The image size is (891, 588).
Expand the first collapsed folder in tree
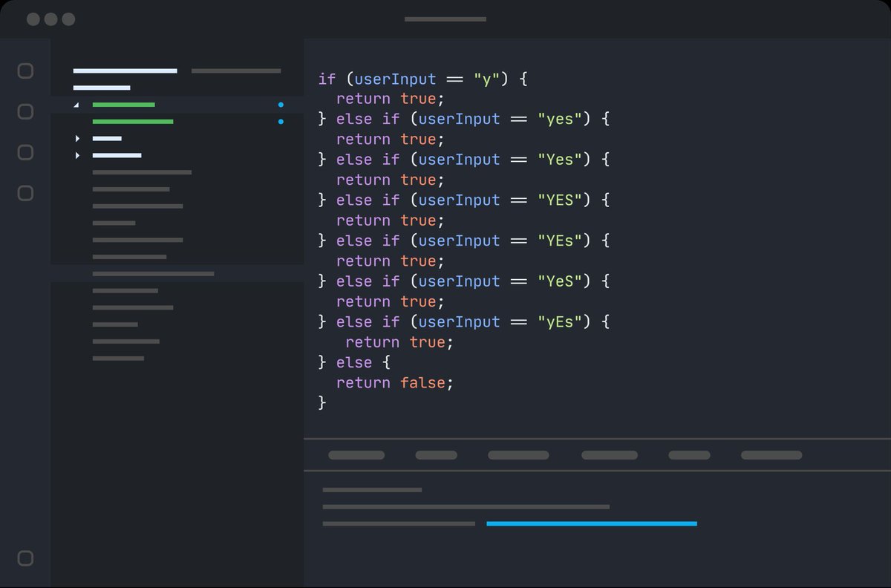[77, 139]
